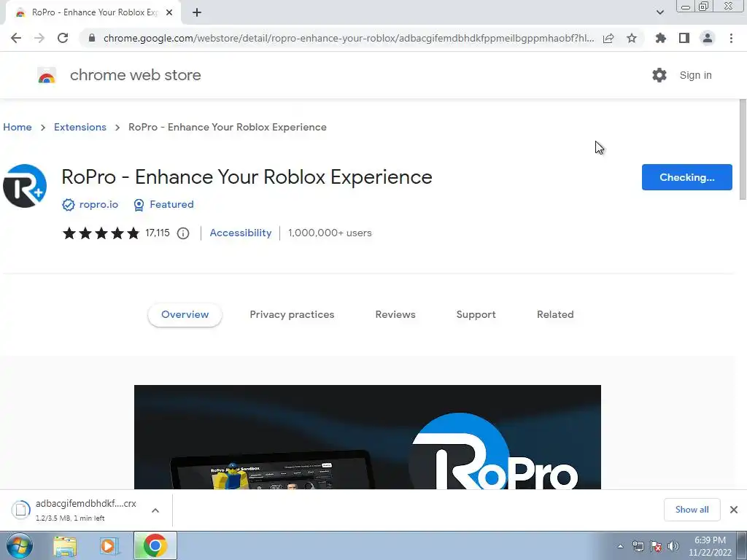Open web store settings gear
Viewport: 747px width, 560px height.
(x=659, y=75)
